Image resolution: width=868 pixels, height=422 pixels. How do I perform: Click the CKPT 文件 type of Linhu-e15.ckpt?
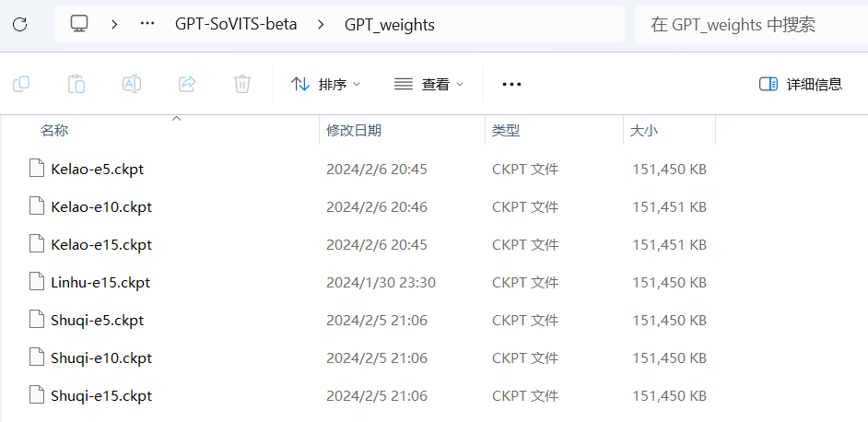(x=525, y=283)
